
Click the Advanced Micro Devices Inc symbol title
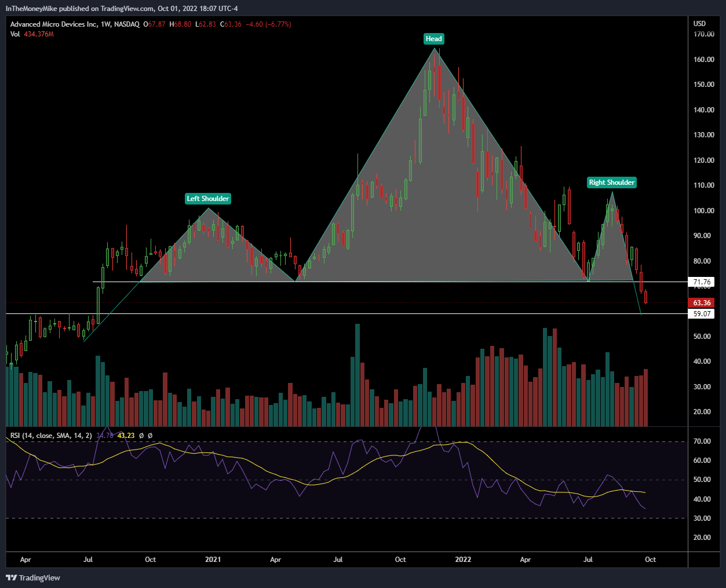pyautogui.click(x=75, y=24)
